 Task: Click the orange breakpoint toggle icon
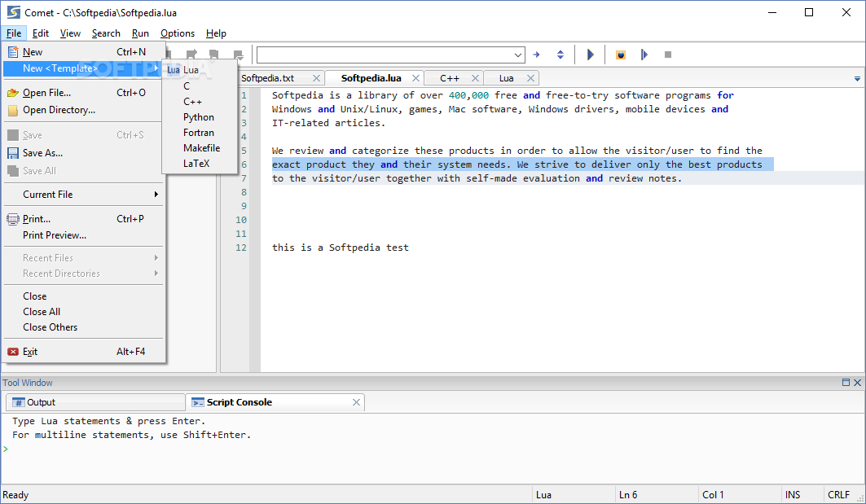pyautogui.click(x=621, y=55)
